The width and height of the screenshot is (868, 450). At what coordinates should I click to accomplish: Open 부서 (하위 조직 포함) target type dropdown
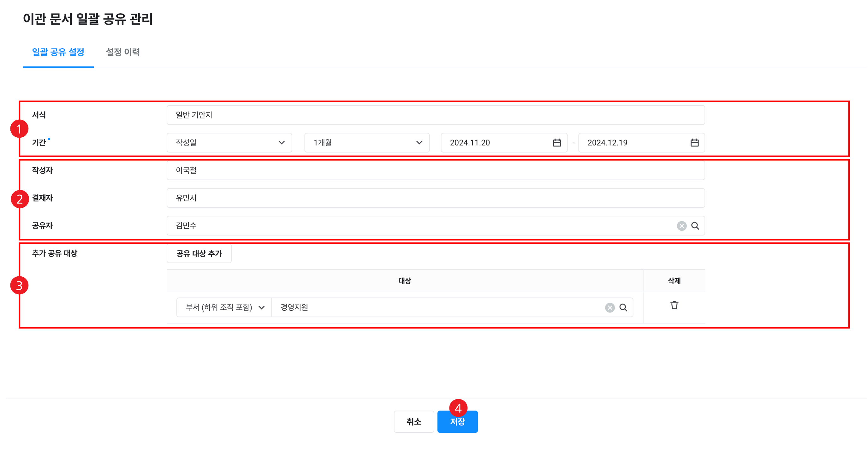[x=224, y=307]
